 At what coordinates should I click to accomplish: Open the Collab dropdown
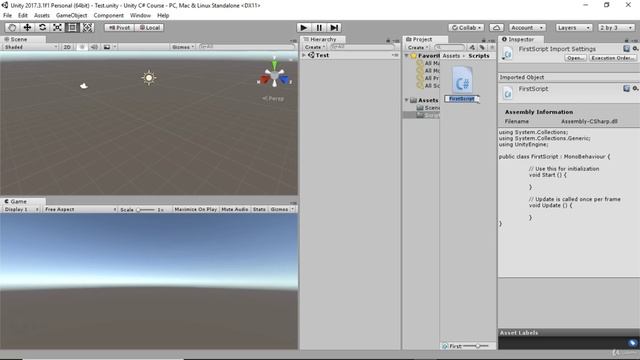pyautogui.click(x=466, y=28)
